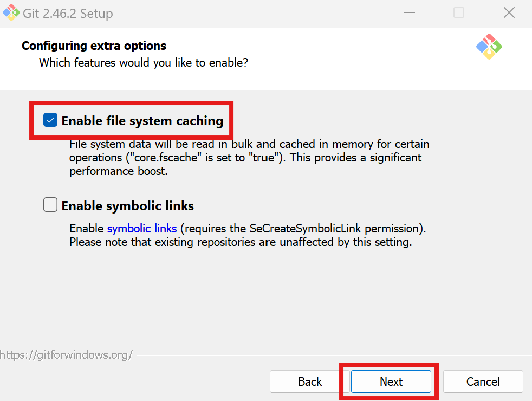Click the 'Git 2.46.2 Setup' title text
Viewport: 532px width, 401px height.
pyautogui.click(x=68, y=14)
